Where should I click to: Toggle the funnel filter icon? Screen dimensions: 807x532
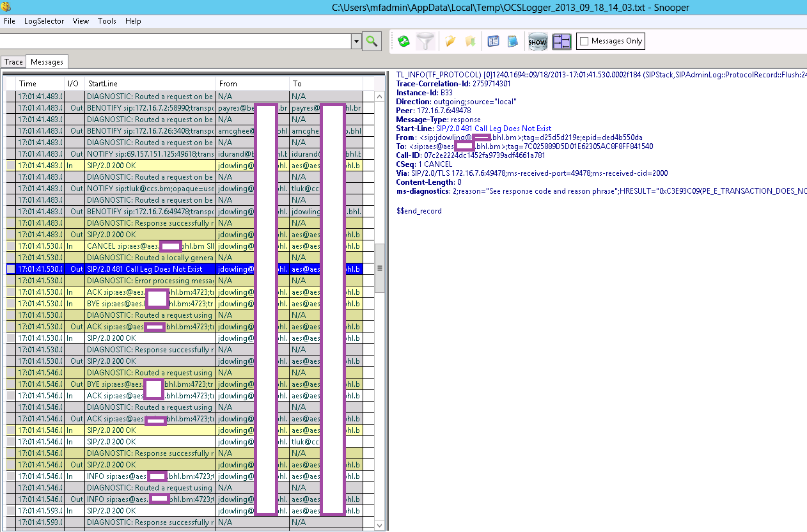point(425,42)
